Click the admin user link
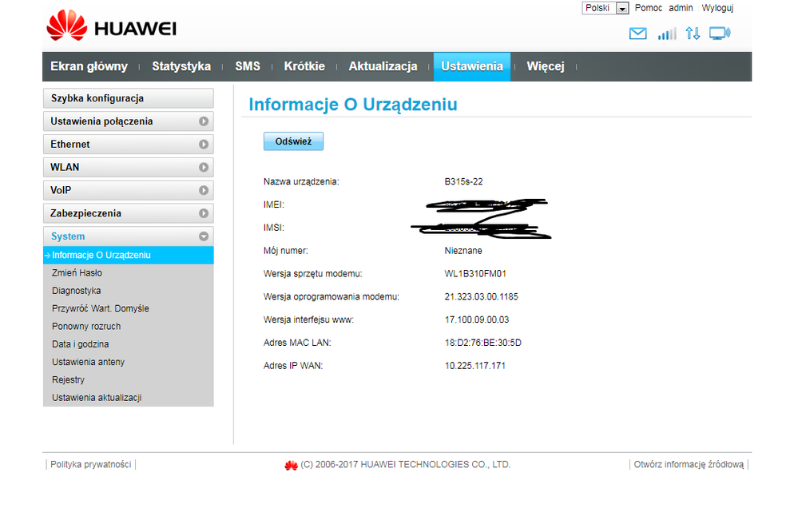This screenshot has width=798, height=532. 681,8
